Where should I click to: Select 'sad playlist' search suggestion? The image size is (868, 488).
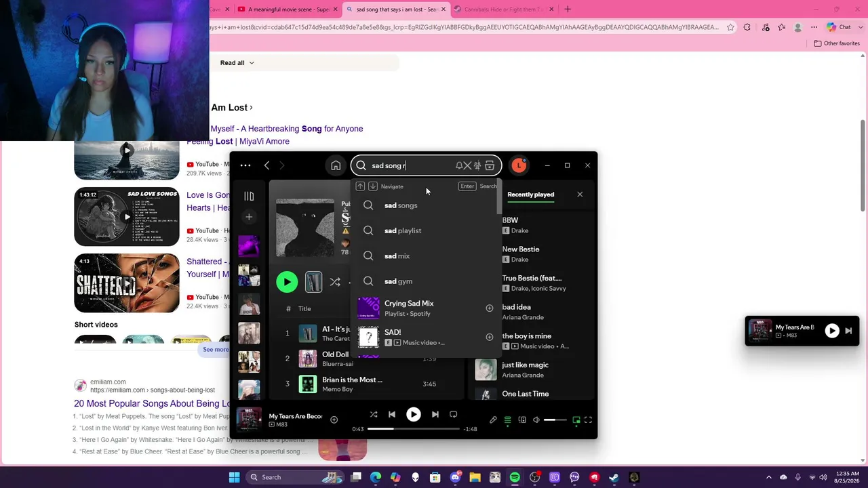[427, 230]
